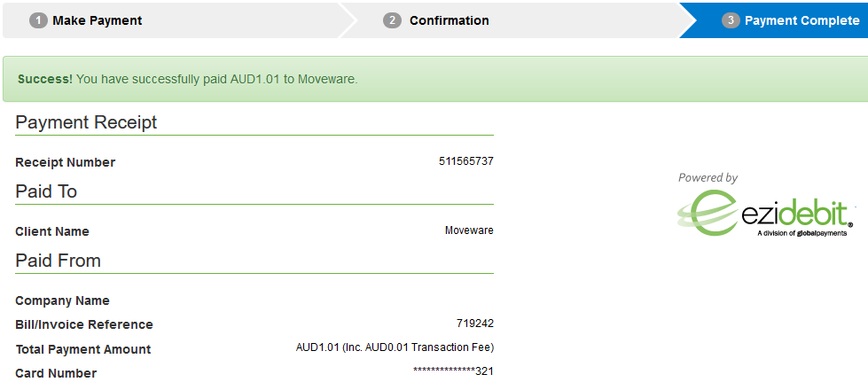Click the Paid From section heading

59,261
